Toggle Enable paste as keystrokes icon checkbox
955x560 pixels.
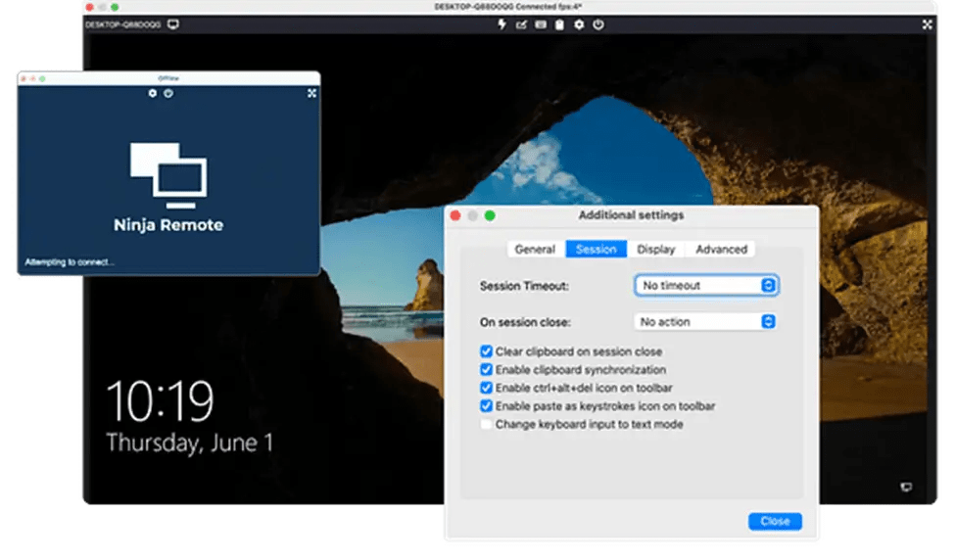(486, 406)
